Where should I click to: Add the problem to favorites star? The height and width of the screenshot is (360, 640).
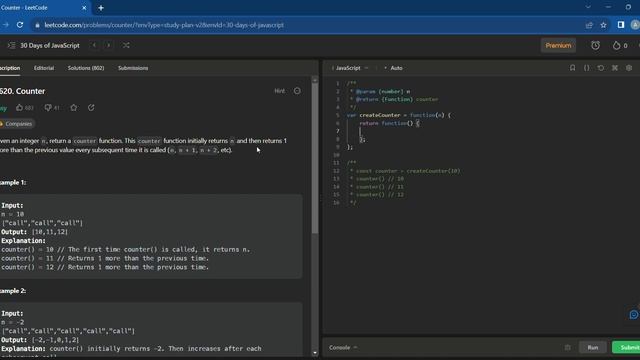[73, 108]
